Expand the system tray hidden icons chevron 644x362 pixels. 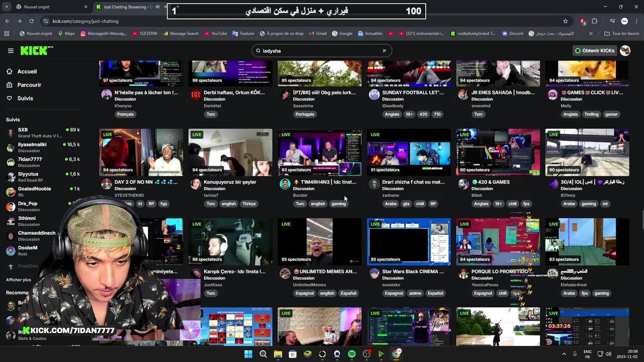coord(565,354)
